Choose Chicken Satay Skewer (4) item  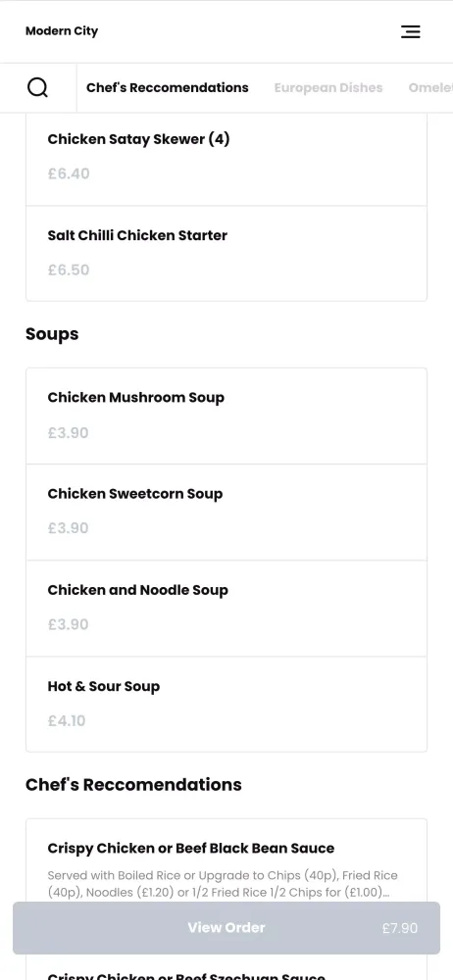(226, 158)
